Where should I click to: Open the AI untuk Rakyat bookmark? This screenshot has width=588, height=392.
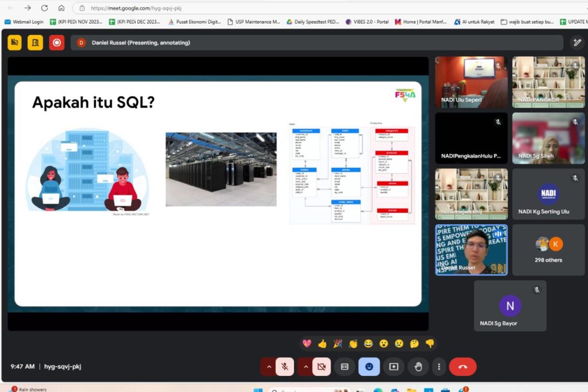(474, 22)
